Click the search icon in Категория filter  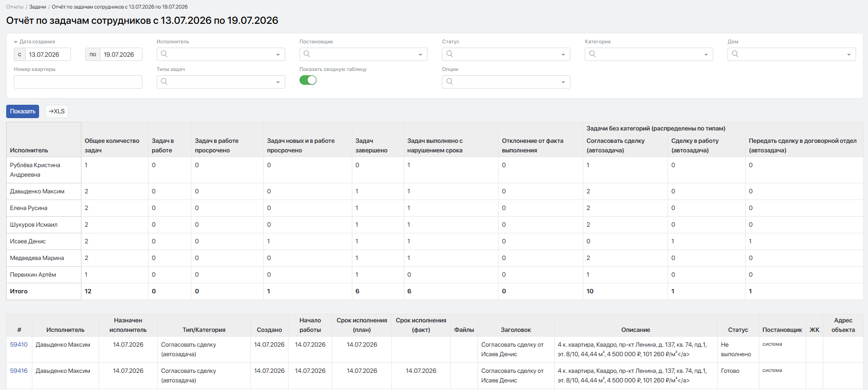pyautogui.click(x=592, y=54)
